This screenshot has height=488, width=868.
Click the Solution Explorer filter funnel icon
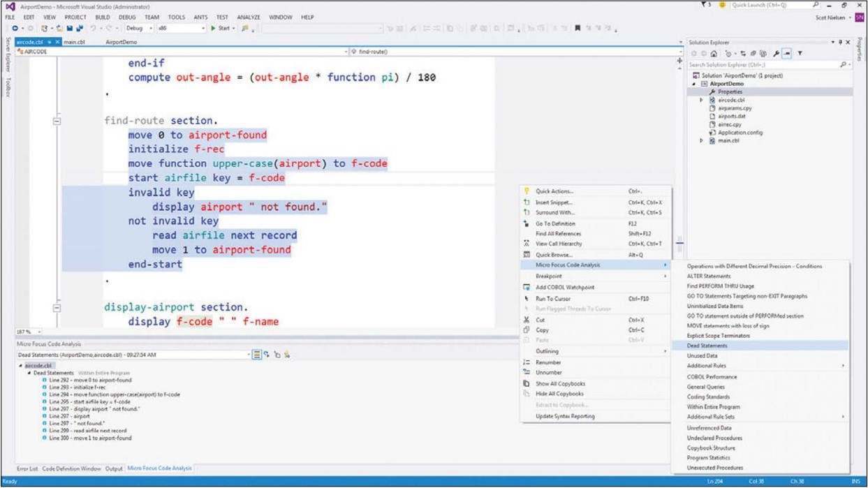[800, 53]
